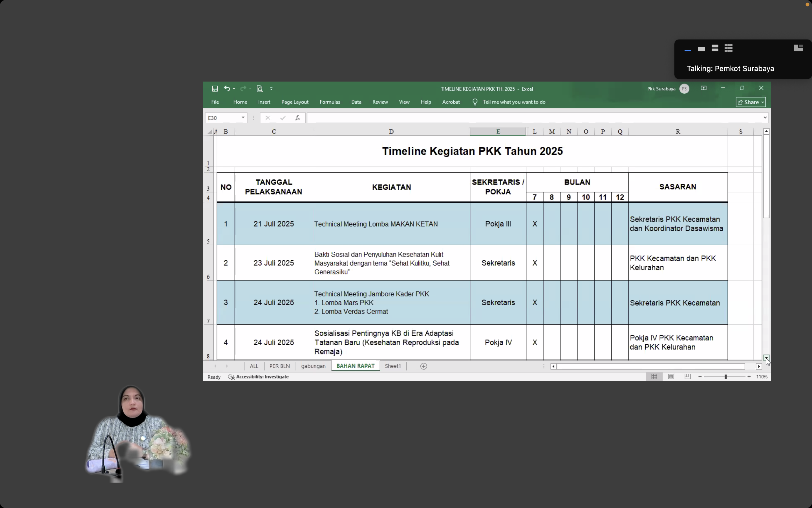Screen dimensions: 812x508
Task: Click the Undo arrow icon
Action: point(227,88)
